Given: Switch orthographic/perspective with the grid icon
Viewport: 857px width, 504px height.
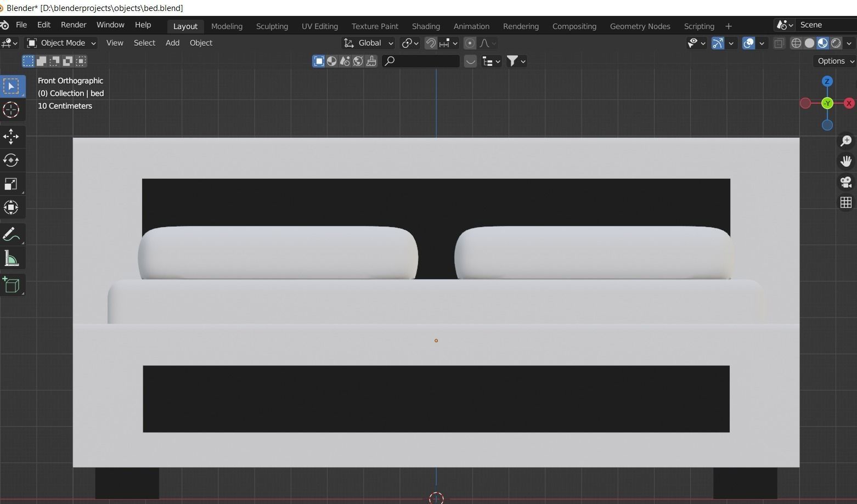Looking at the screenshot, I should point(846,202).
